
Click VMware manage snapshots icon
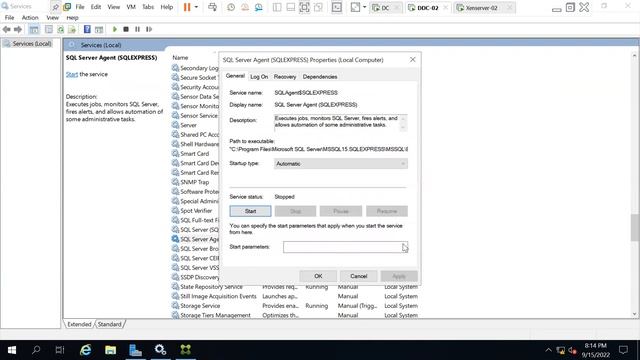258,7
